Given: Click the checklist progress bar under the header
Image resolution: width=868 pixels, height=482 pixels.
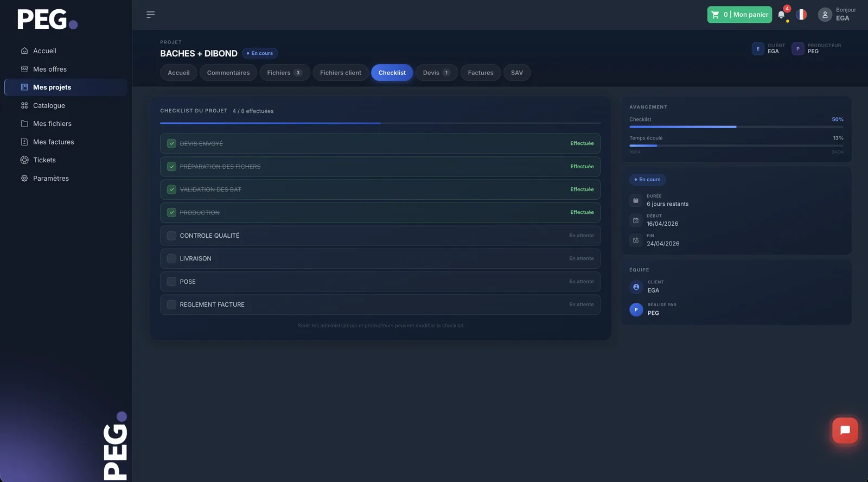Looking at the screenshot, I should [x=380, y=123].
